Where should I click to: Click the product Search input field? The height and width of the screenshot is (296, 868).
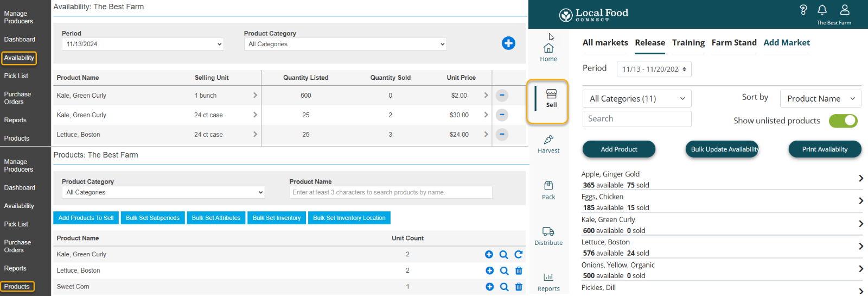point(637,119)
